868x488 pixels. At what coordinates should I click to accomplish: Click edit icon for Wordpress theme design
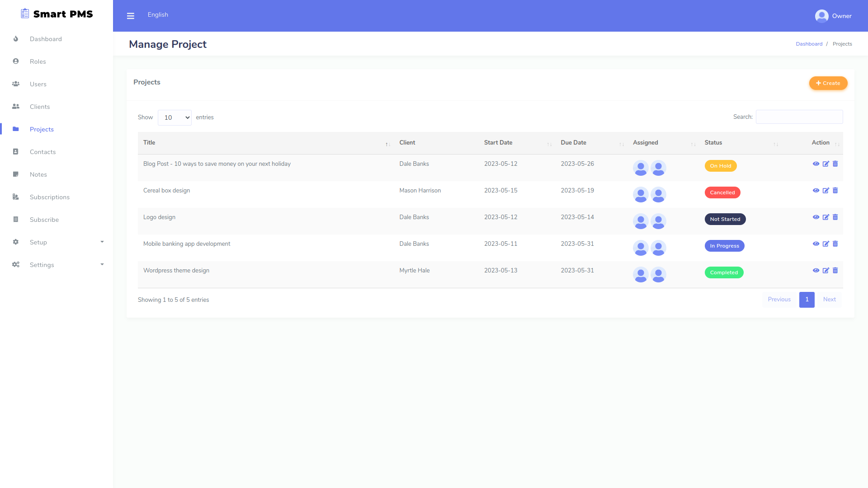[x=826, y=271]
